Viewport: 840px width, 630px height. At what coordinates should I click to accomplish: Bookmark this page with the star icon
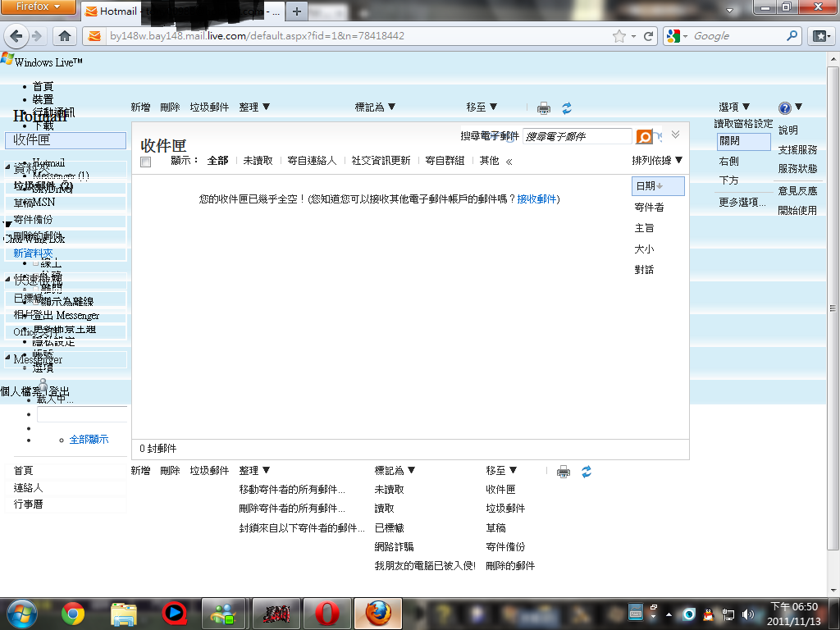click(619, 36)
